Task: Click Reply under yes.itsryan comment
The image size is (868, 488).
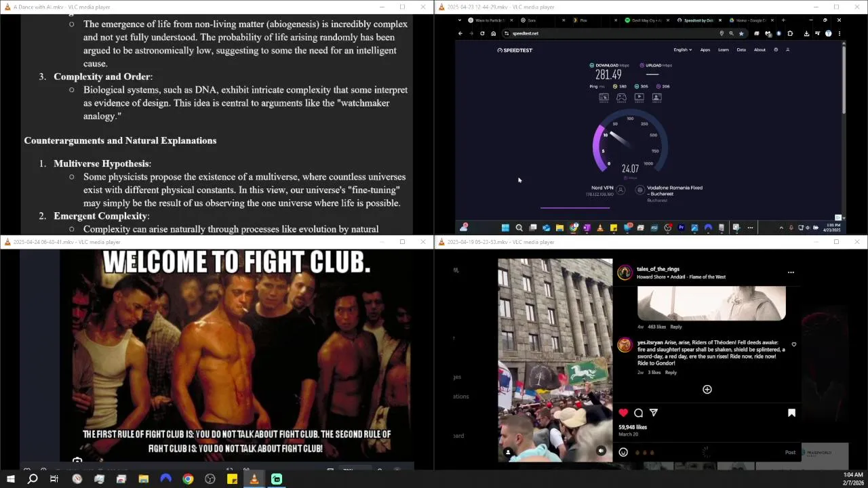Action: pyautogui.click(x=671, y=372)
